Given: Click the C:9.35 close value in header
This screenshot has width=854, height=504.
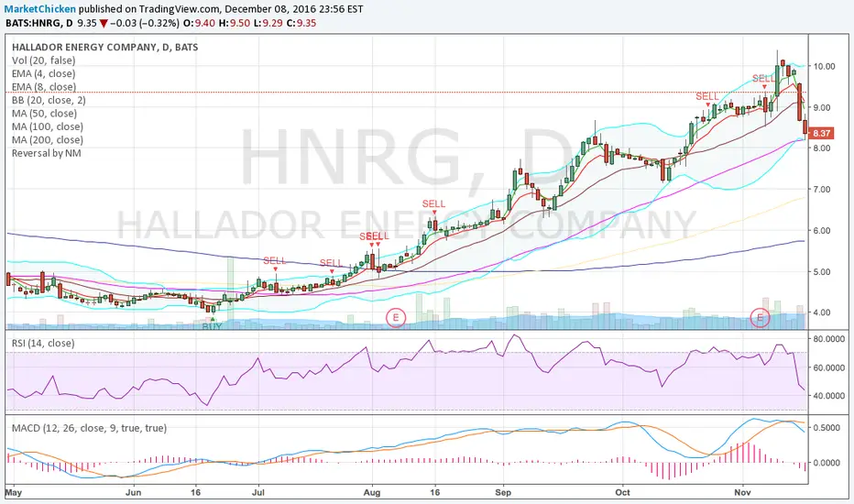Looking at the screenshot, I should (301, 23).
